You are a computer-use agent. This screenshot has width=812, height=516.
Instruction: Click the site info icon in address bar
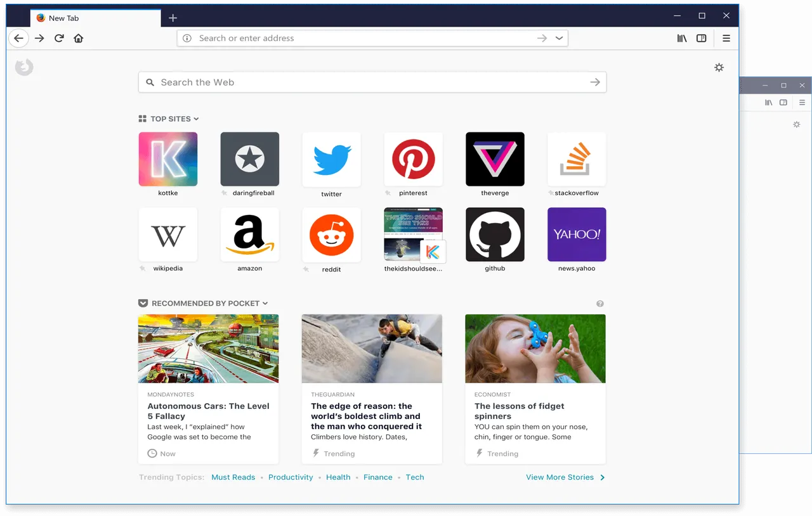point(187,39)
